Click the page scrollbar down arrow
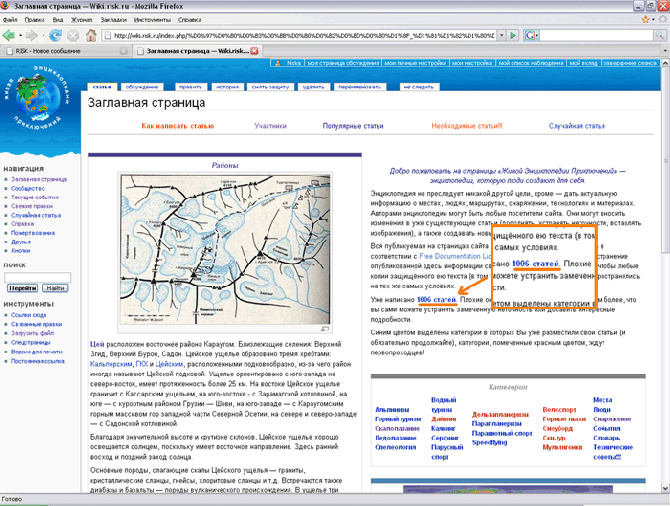Viewport: 670px width, 506px height. (665, 488)
